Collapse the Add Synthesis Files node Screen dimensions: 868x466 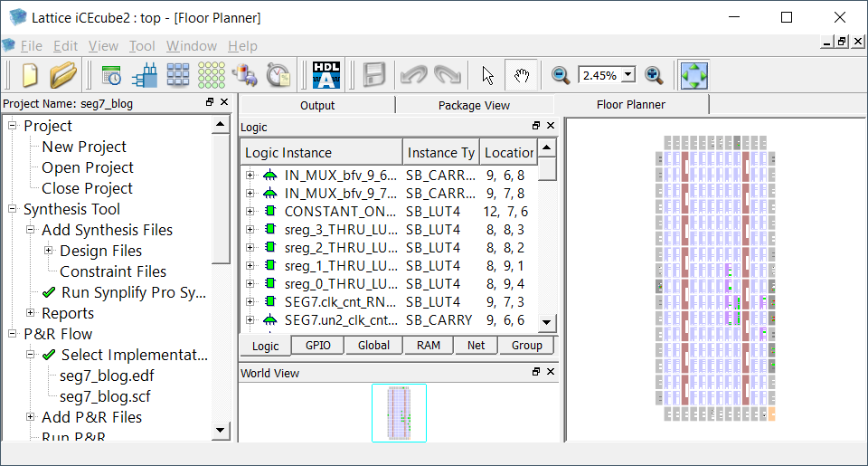(x=31, y=230)
